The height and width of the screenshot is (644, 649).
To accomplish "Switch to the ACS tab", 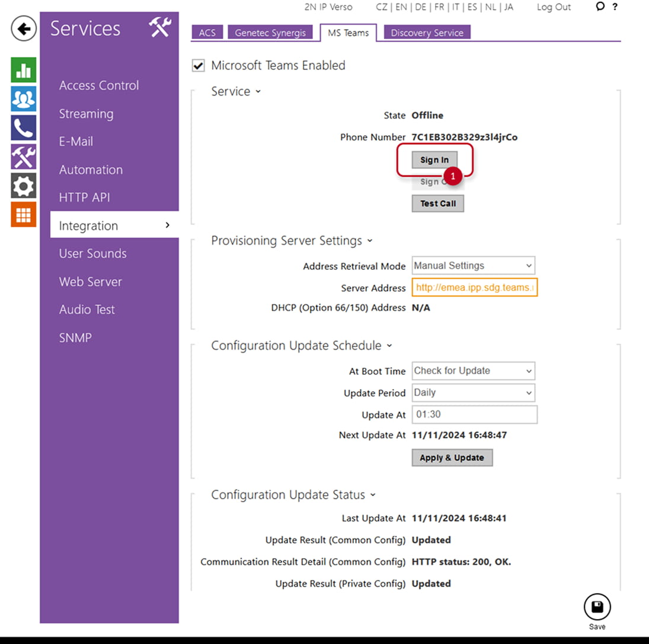I will click(x=207, y=33).
